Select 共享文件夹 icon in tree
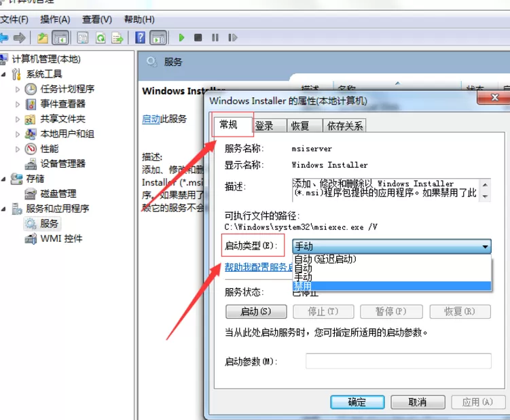This screenshot has width=510, height=420. 31,120
